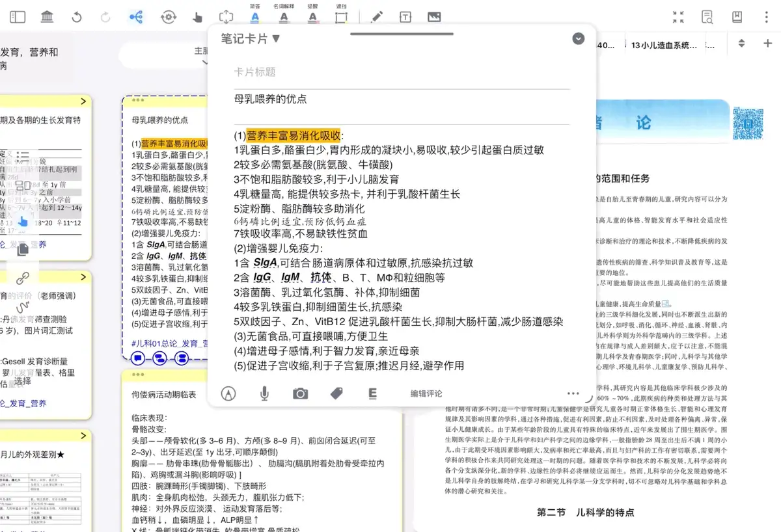Click the 编辑评论 button
Image resolution: width=781 pixels, height=532 pixels.
coord(426,393)
